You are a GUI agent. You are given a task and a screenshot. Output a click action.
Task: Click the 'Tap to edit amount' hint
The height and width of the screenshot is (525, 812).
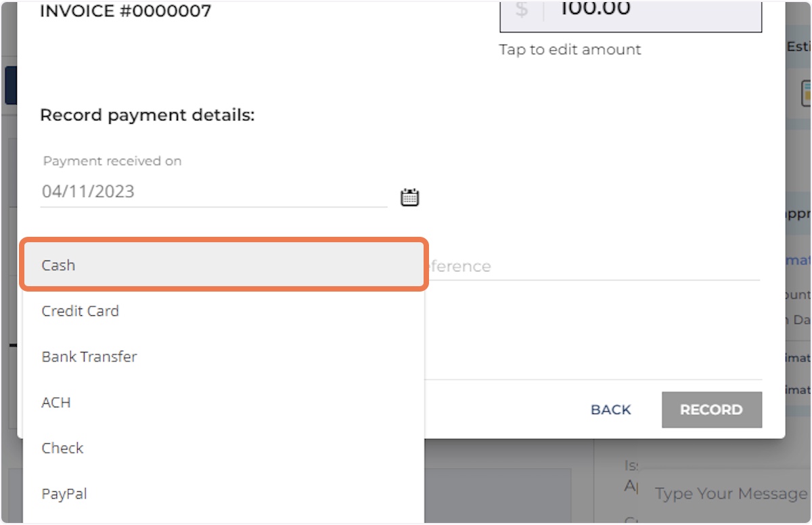(x=570, y=49)
